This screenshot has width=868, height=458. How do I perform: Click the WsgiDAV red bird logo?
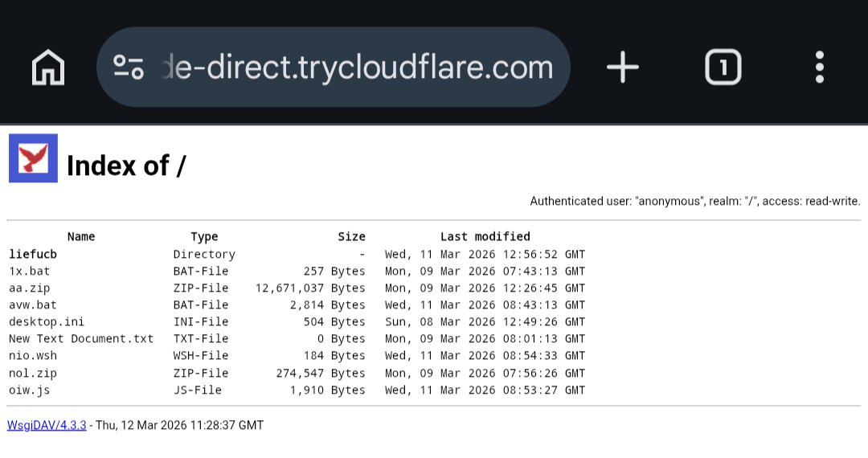33,158
